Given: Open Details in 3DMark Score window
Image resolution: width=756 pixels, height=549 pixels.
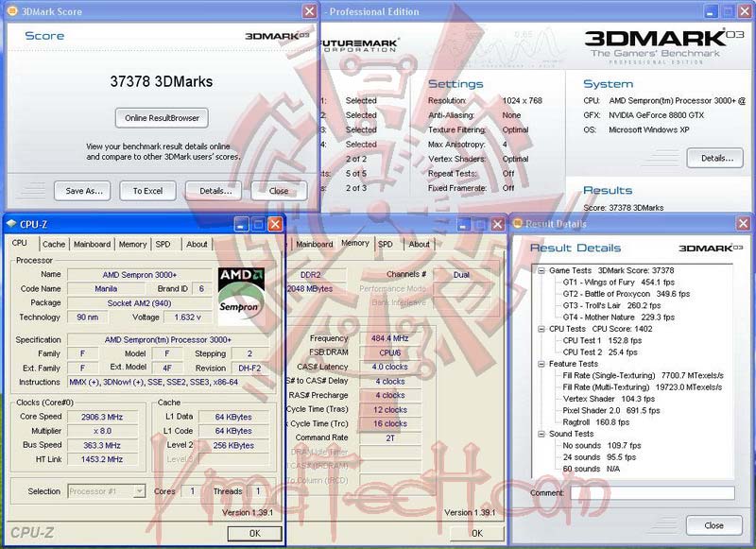Looking at the screenshot, I should pyautogui.click(x=215, y=191).
